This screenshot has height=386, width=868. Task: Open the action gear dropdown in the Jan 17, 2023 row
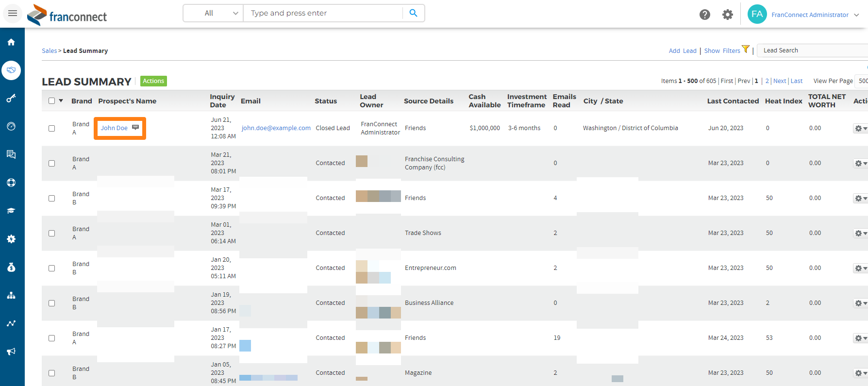click(x=860, y=338)
